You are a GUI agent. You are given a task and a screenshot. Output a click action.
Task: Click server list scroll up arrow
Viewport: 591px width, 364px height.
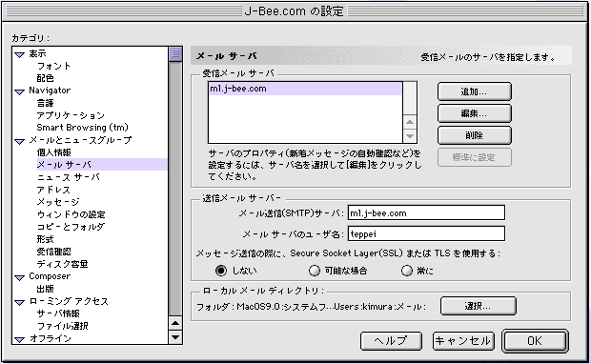[410, 122]
